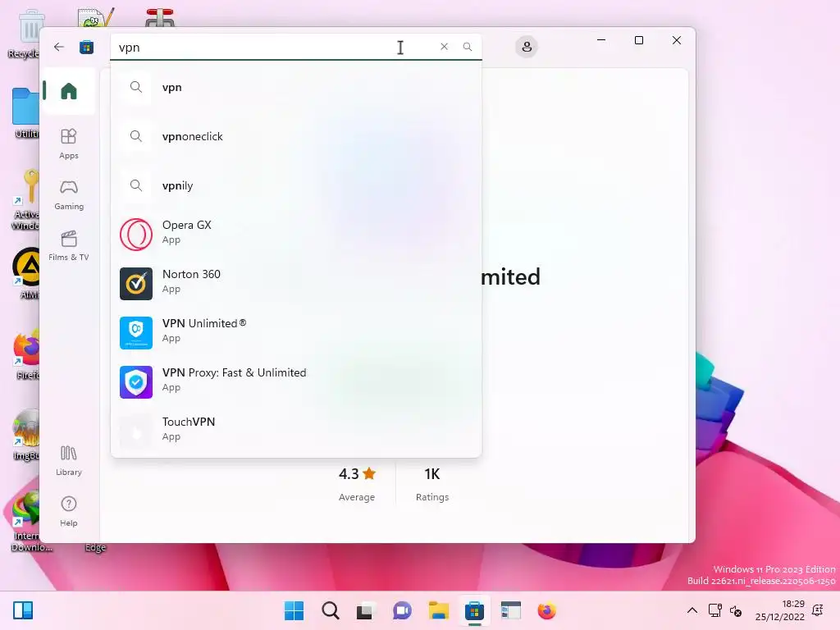Open the Widgets panel icon
Viewport: 840px width, 630px height.
coord(23,610)
